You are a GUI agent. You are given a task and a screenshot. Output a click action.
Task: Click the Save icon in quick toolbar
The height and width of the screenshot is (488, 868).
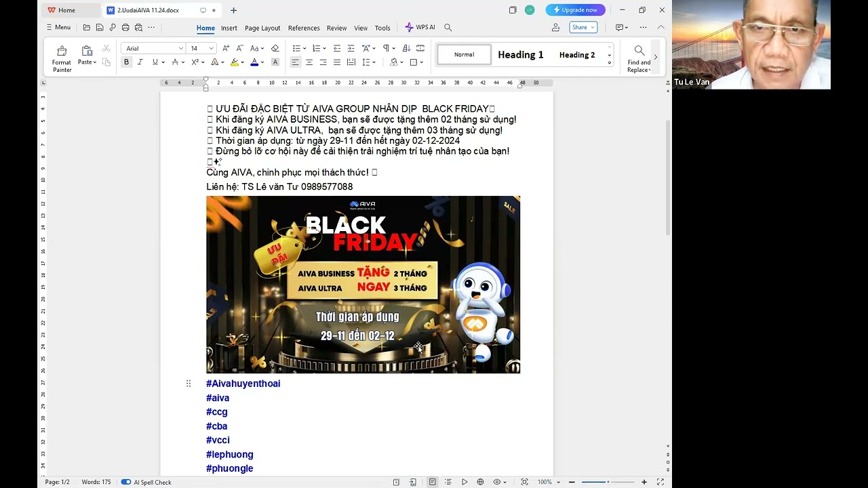100,28
